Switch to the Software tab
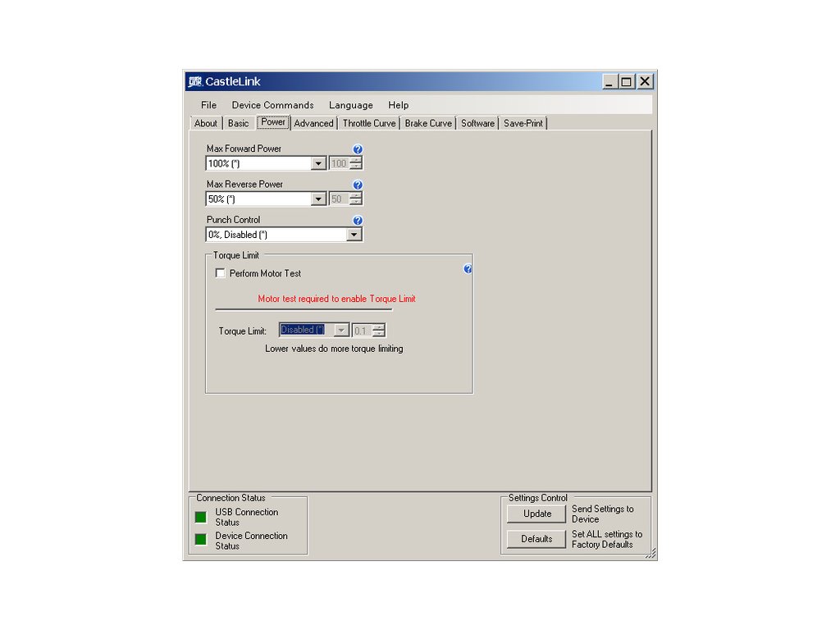This screenshot has width=840, height=630. 478,123
